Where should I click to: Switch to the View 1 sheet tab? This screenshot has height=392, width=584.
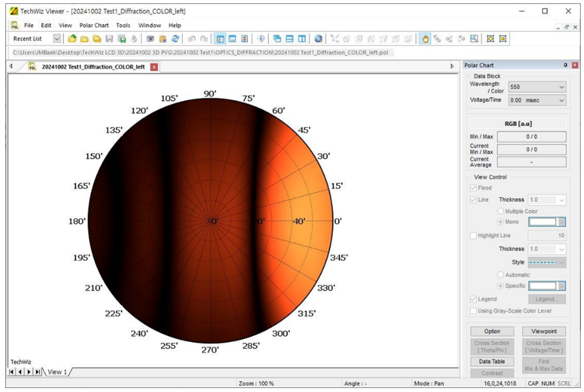57,372
